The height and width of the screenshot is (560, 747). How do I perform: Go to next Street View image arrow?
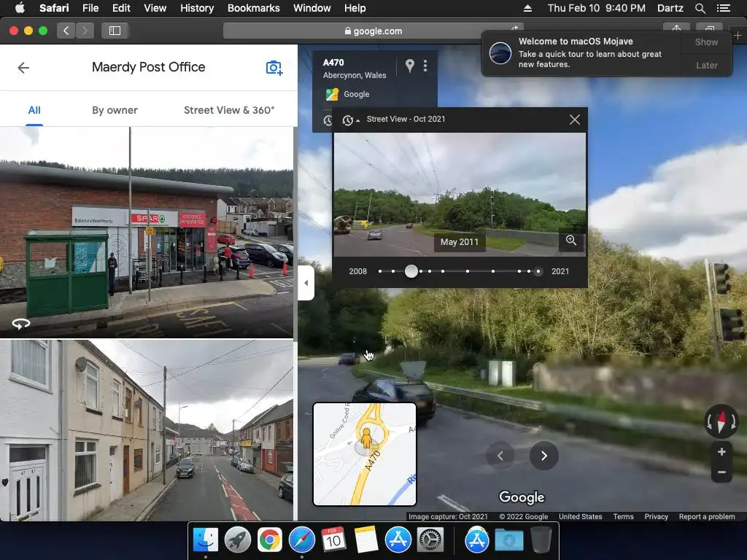click(544, 456)
